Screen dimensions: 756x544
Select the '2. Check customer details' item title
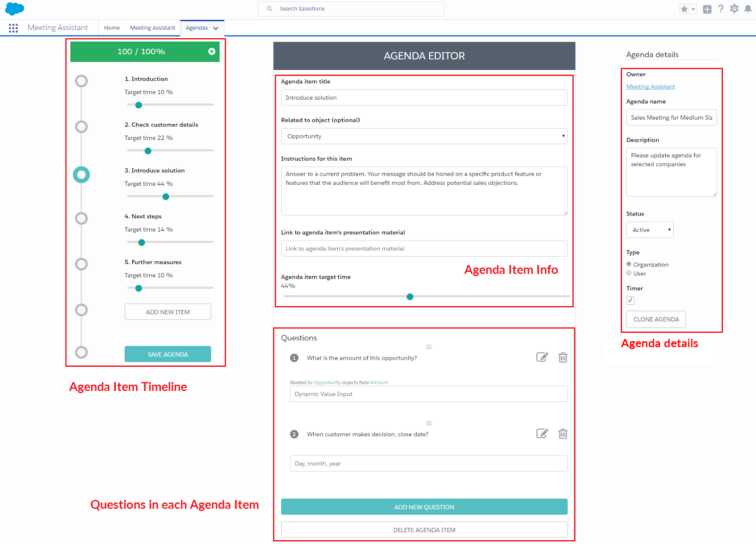tap(161, 125)
